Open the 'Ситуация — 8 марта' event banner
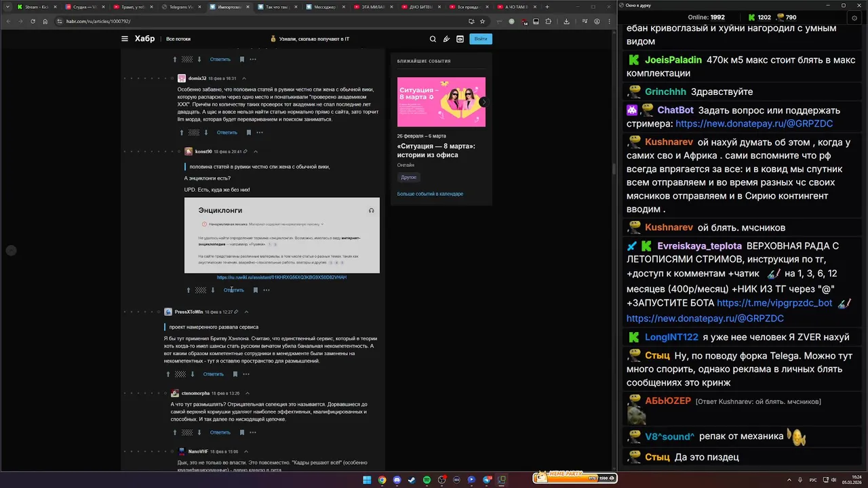 tap(441, 102)
